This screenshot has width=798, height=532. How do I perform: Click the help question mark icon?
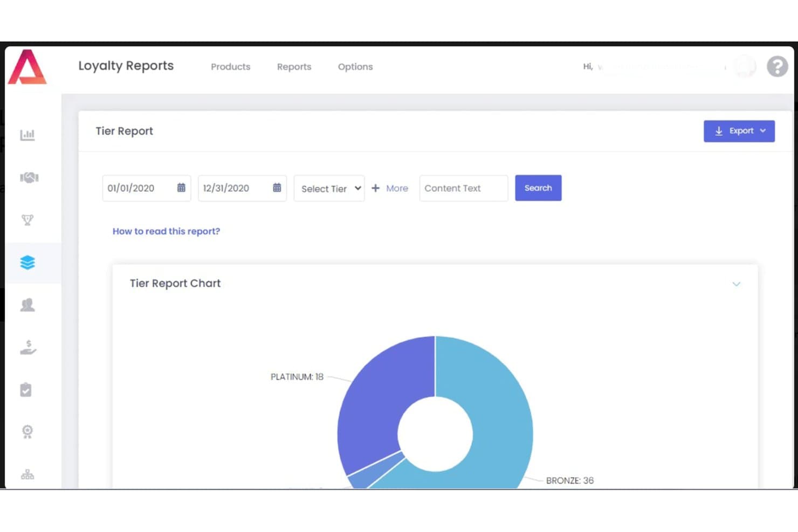778,67
